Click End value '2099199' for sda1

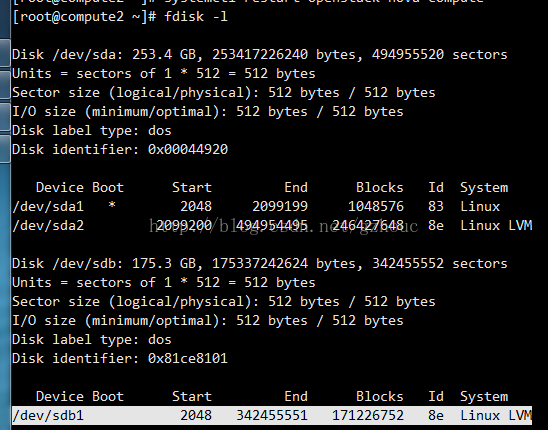(280, 206)
